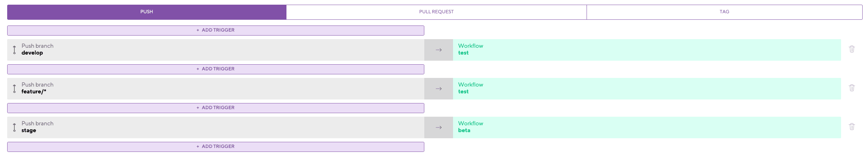
Task: Open the beta workflow selector for stage
Action: (647, 127)
